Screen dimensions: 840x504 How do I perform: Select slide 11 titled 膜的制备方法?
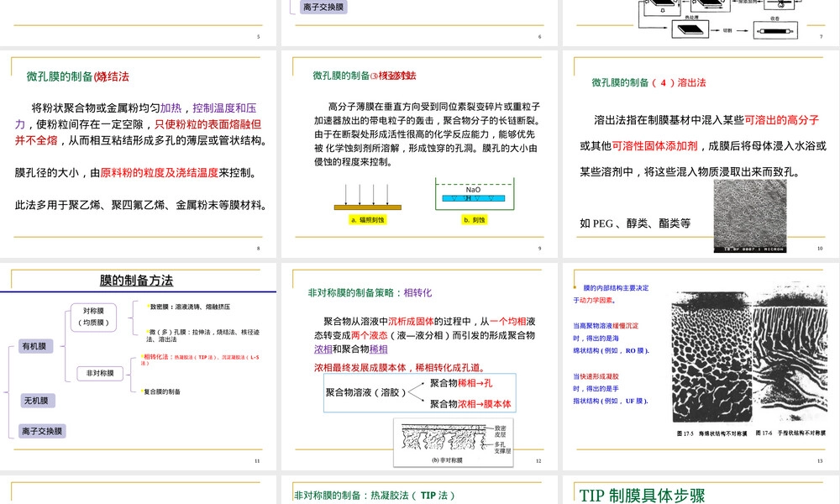pyautogui.click(x=139, y=366)
